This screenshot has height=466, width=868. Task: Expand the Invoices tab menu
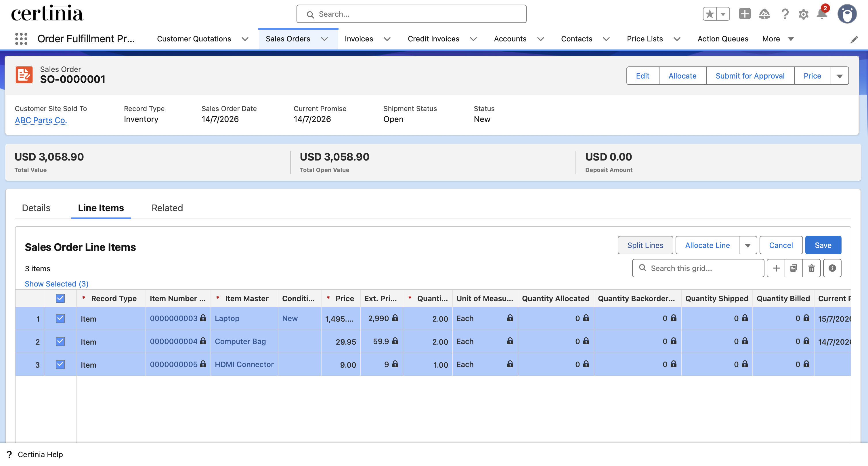point(387,39)
